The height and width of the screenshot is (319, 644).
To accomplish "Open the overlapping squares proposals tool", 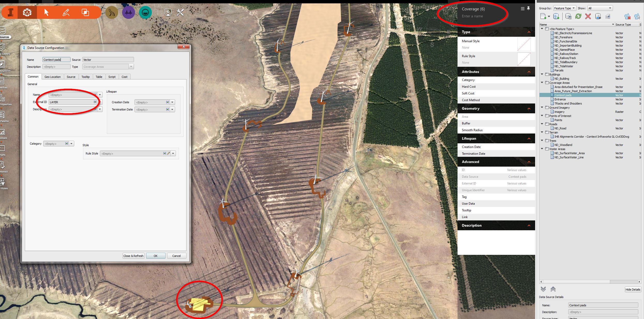I will (85, 12).
